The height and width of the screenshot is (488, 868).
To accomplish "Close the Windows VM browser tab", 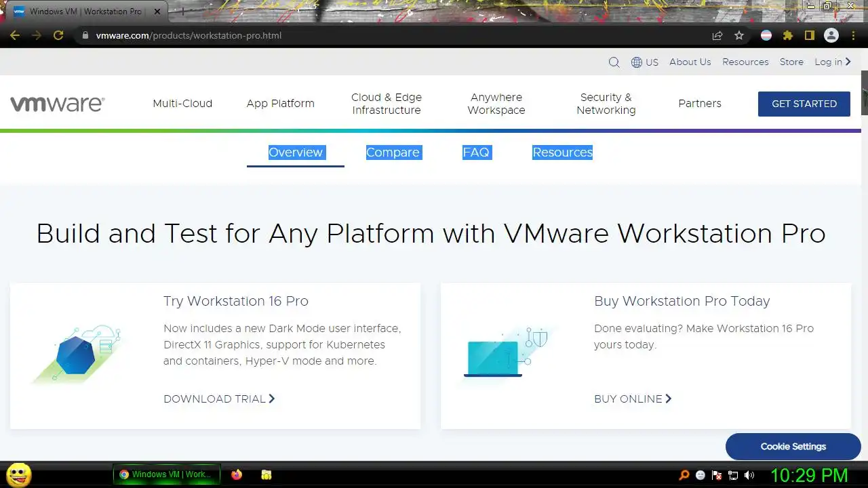I will pyautogui.click(x=157, y=12).
